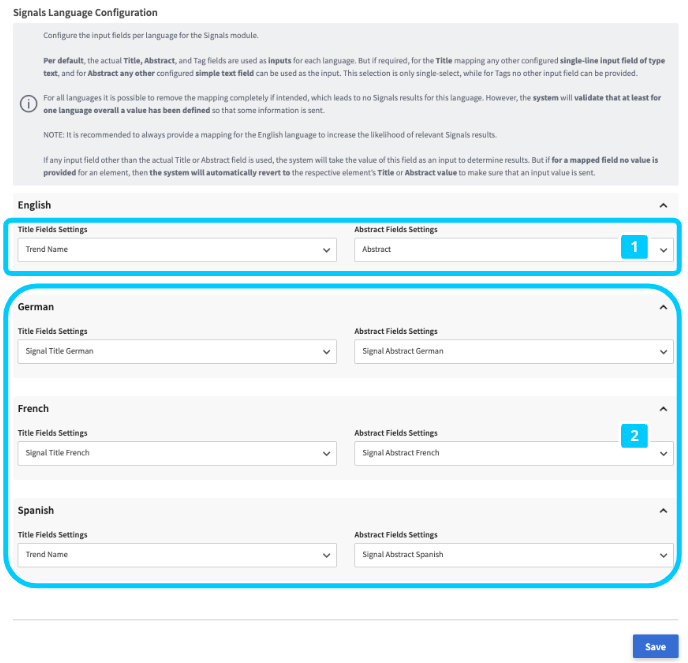Collapse the German language section
The height and width of the screenshot is (663, 688).
point(663,307)
